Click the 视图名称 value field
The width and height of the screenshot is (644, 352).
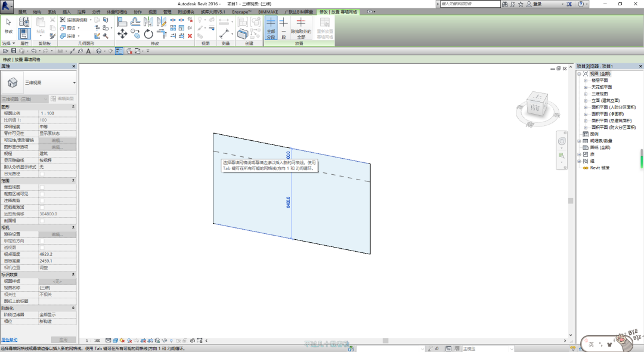[x=57, y=288]
